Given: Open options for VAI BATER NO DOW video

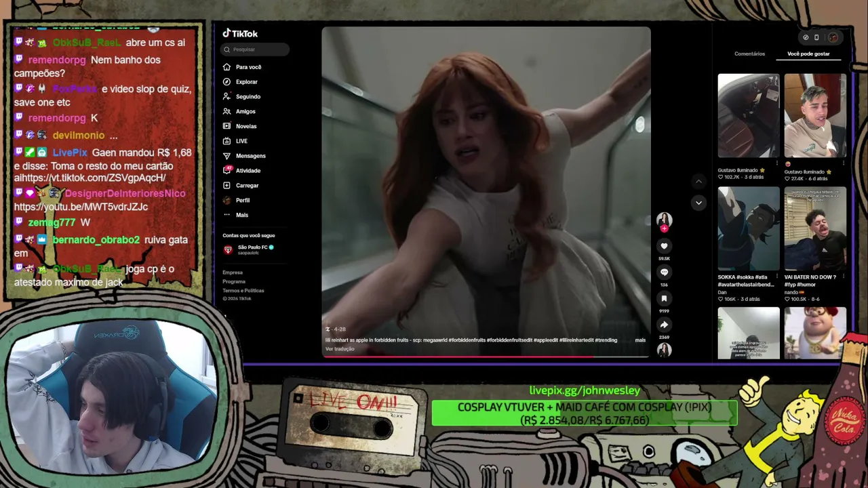Looking at the screenshot, I should point(844,277).
